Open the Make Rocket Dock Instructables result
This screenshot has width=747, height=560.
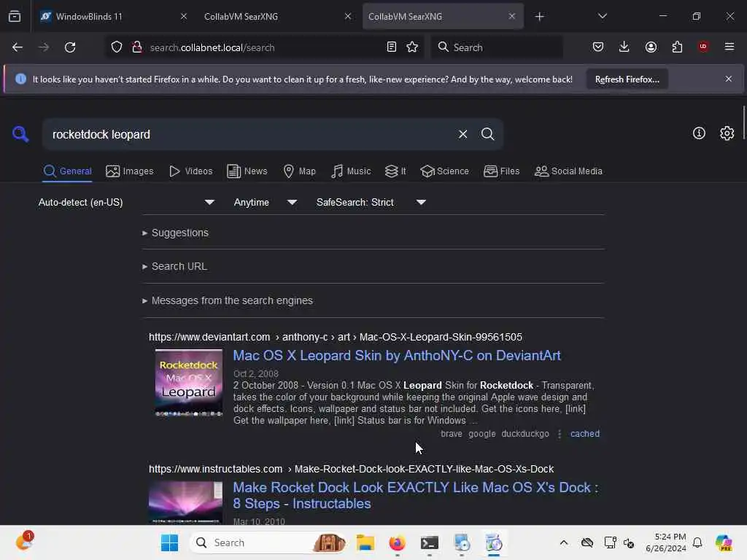(x=415, y=495)
